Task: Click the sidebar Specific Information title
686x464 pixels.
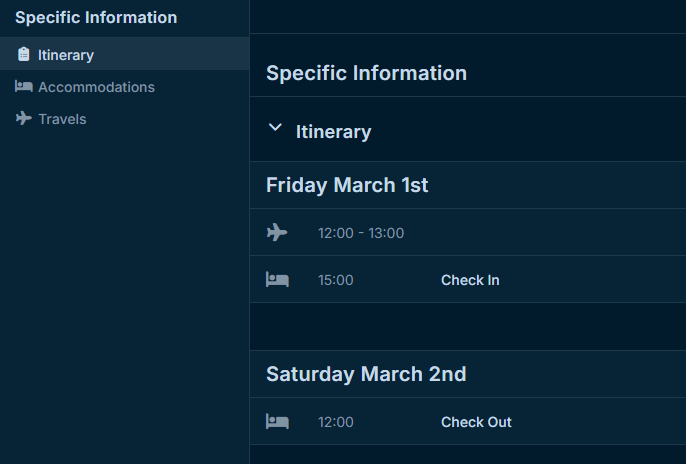Action: pyautogui.click(x=96, y=17)
